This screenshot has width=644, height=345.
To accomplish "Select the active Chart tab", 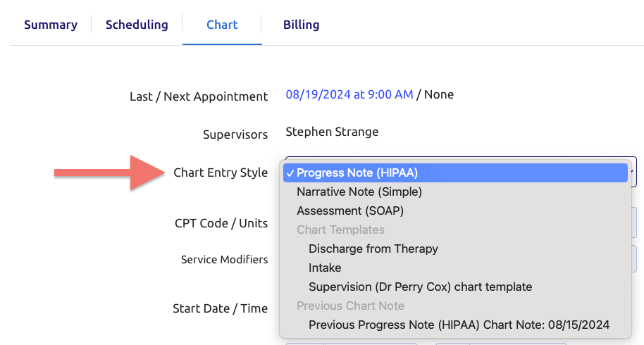I will pos(222,25).
